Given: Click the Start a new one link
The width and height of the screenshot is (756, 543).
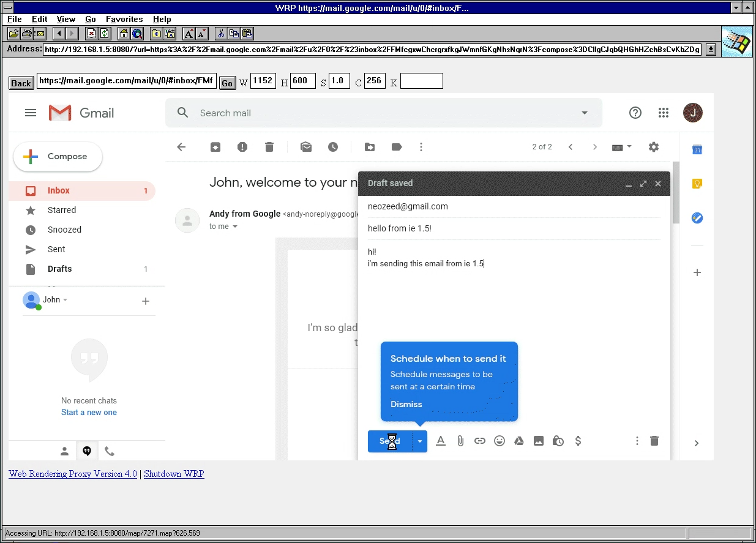Looking at the screenshot, I should click(89, 412).
